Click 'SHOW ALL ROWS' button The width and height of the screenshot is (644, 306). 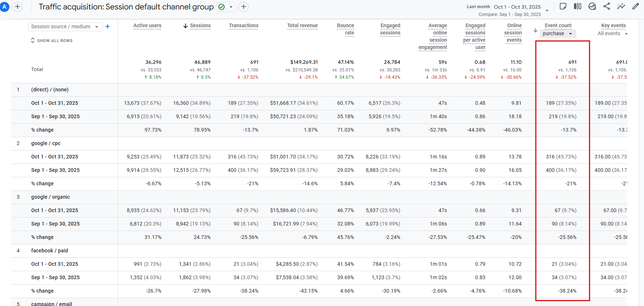tap(52, 41)
